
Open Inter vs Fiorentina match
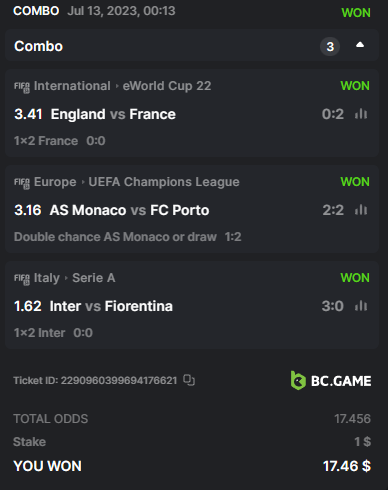tap(111, 306)
